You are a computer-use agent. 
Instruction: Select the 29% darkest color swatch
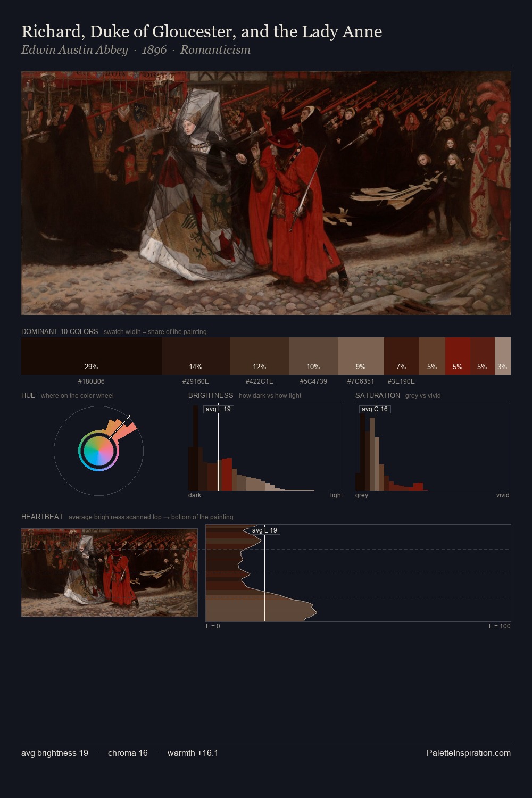point(92,356)
